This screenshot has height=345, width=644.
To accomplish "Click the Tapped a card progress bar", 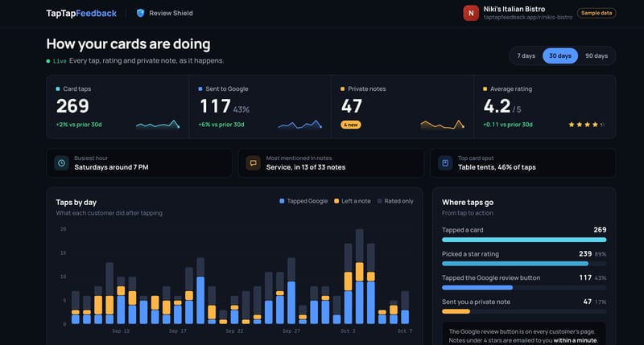I will (524, 240).
